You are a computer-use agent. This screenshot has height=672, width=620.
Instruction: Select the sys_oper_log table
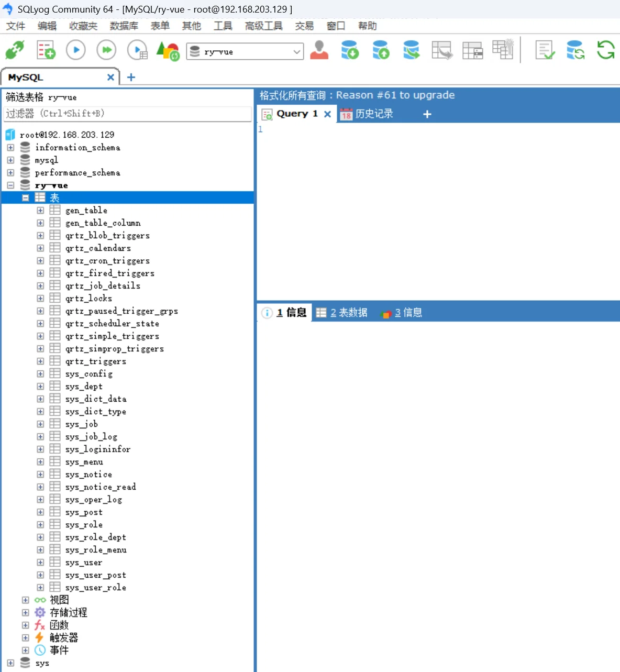pos(94,500)
